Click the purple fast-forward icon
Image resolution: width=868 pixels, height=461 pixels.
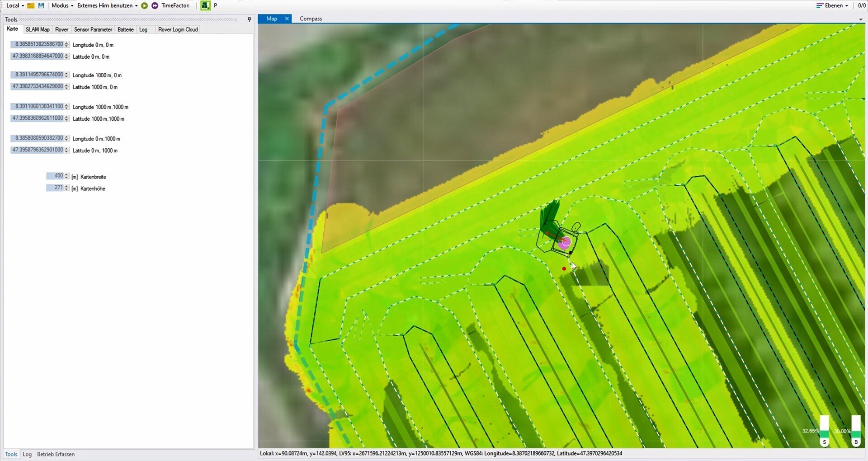[x=155, y=5]
